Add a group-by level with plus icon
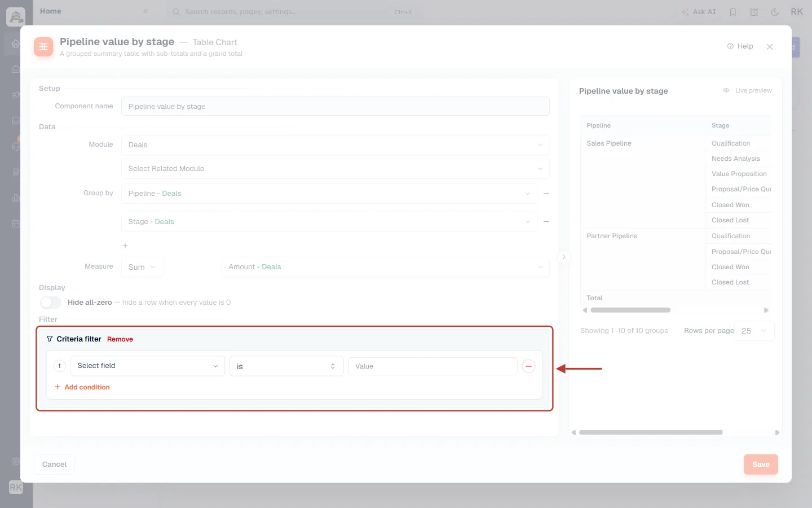This screenshot has width=812, height=508. click(x=125, y=246)
